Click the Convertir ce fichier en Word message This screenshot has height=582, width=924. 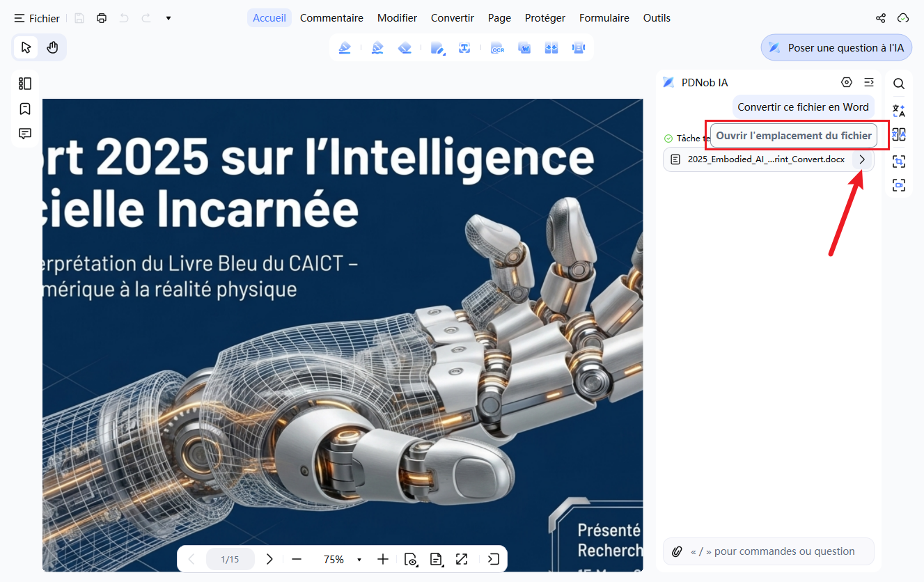pyautogui.click(x=803, y=107)
